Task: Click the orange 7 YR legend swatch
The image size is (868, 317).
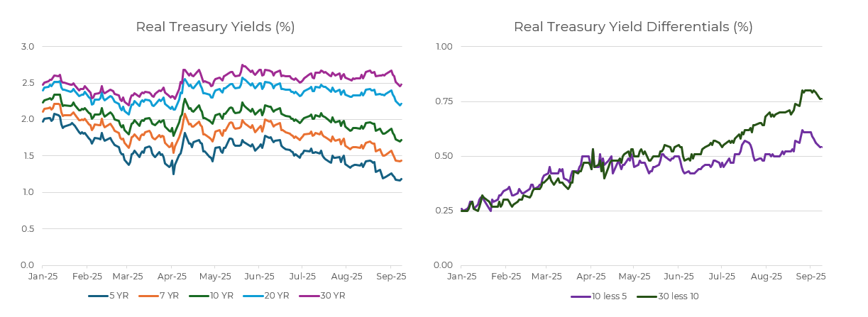Action: 148,296
